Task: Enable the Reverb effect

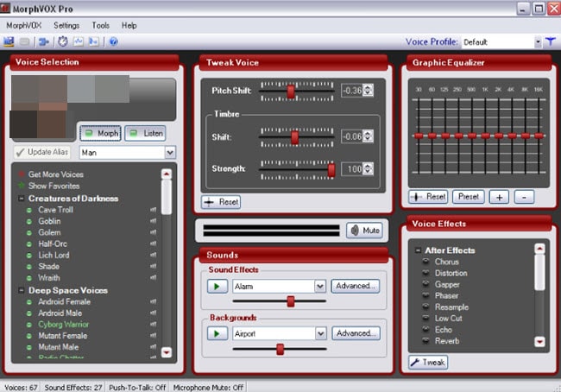Action: [x=425, y=341]
